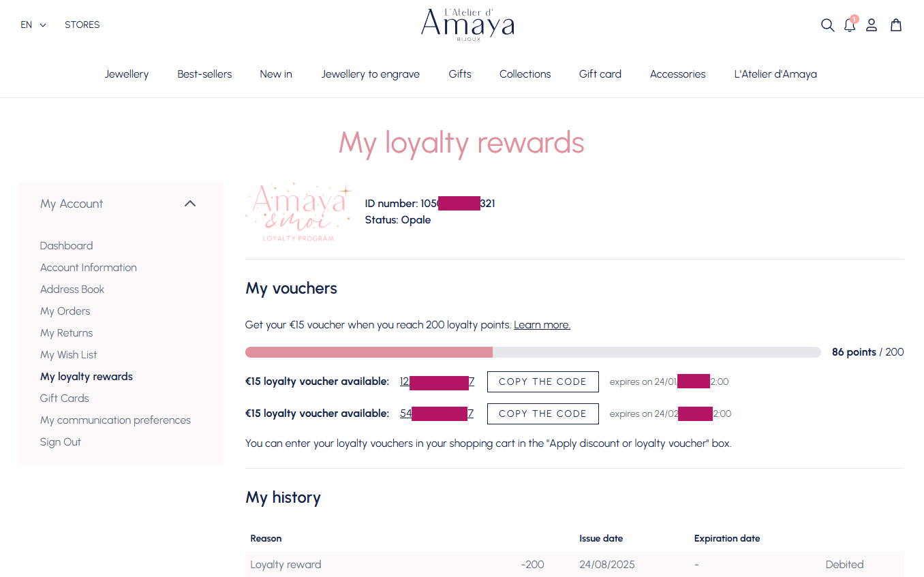This screenshot has height=577, width=924.
Task: Open the search magnifier icon
Action: click(x=827, y=25)
